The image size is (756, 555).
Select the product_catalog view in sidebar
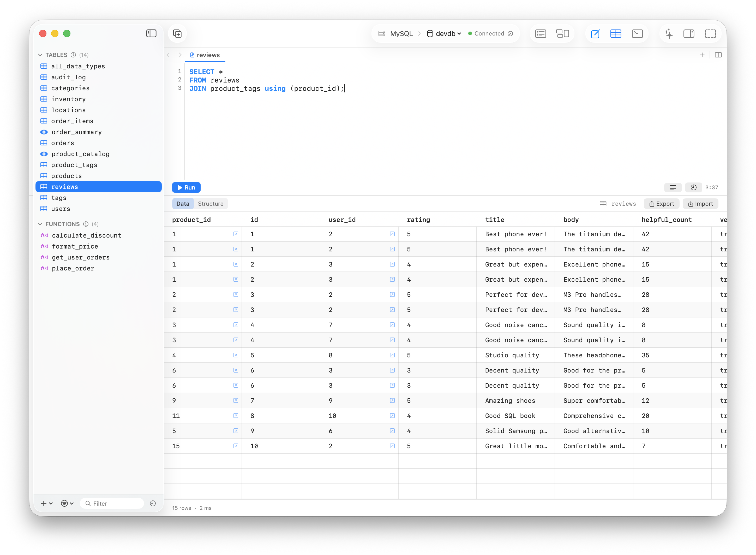pos(80,154)
